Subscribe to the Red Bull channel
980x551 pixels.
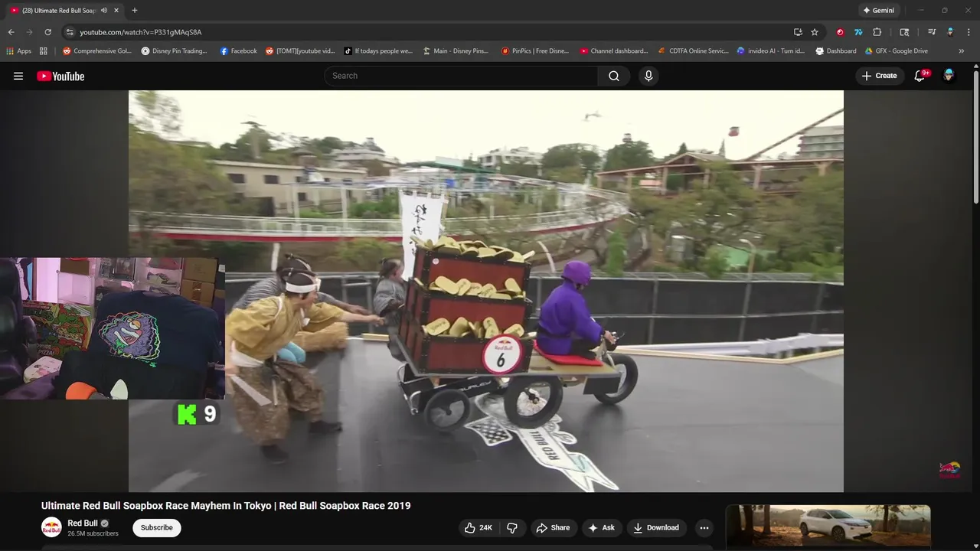click(x=157, y=527)
